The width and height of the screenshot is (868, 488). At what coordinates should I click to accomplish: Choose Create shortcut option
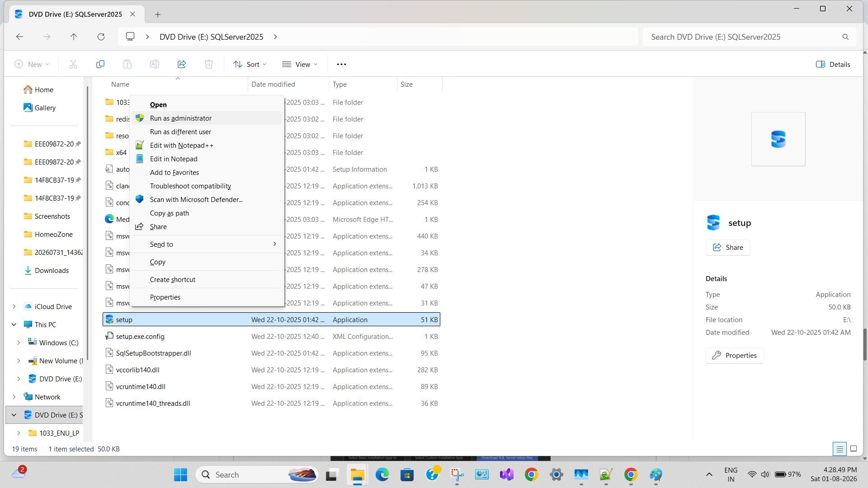pos(207,279)
